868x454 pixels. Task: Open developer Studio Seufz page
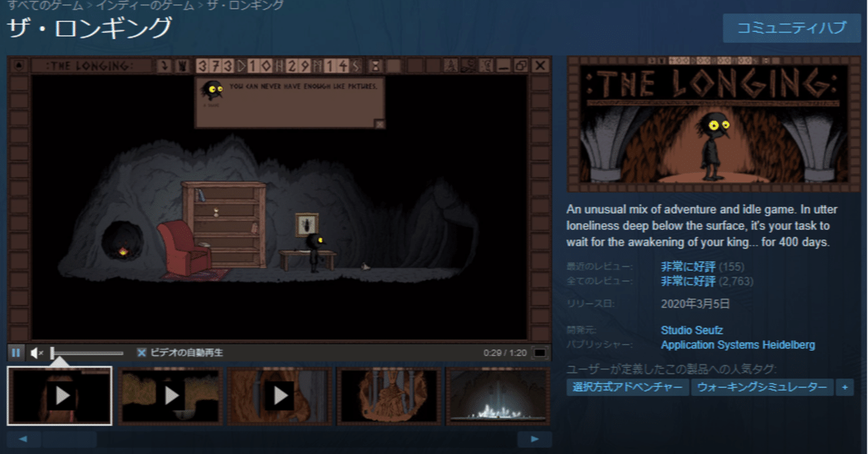click(x=692, y=331)
